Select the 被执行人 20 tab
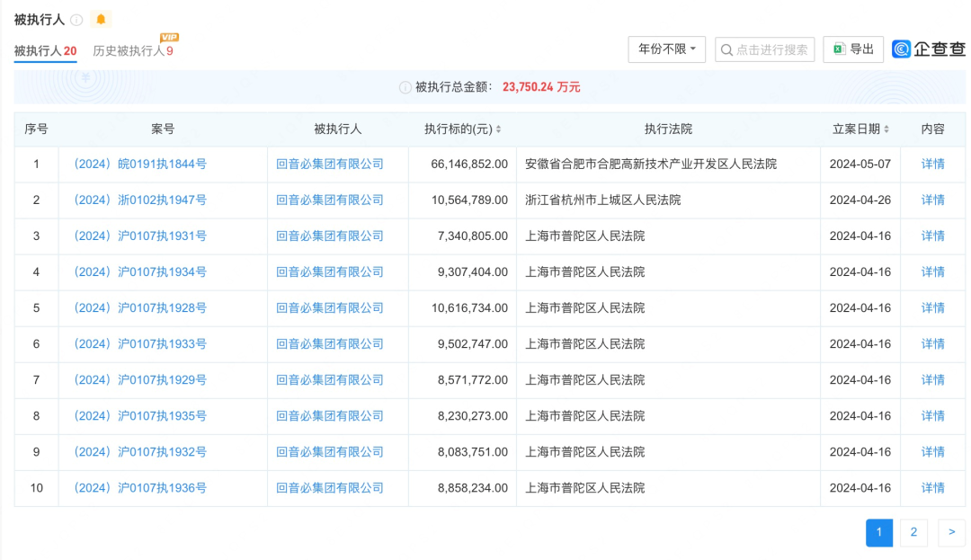This screenshot has height=560, width=971. coord(45,51)
